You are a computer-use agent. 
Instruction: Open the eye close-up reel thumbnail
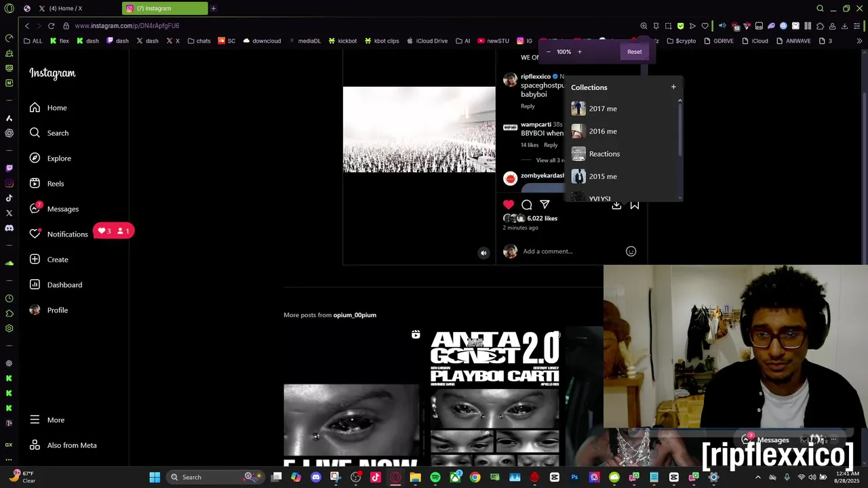(x=351, y=396)
